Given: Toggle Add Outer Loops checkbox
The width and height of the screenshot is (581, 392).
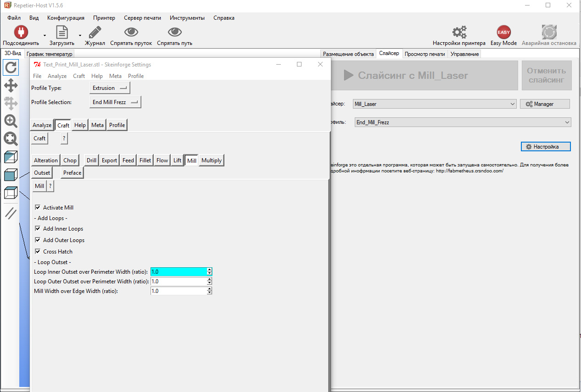Looking at the screenshot, I should (38, 240).
